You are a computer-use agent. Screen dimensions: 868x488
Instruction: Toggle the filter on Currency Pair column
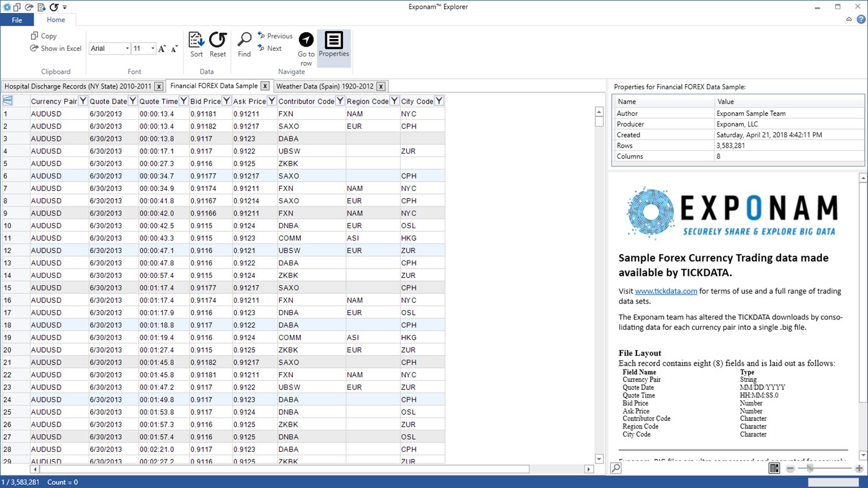[x=82, y=100]
